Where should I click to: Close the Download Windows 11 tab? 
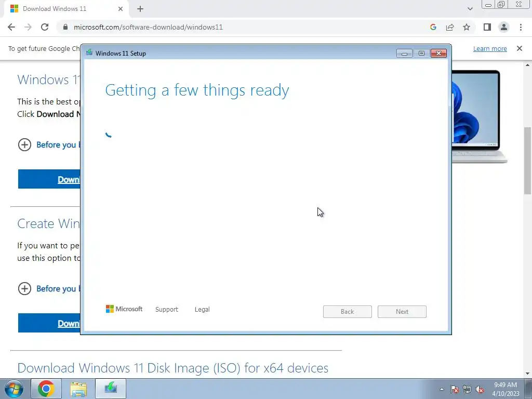point(121,9)
